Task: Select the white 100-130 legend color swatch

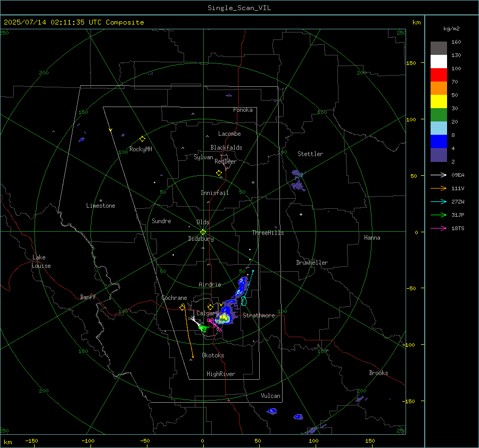Action: (439, 62)
